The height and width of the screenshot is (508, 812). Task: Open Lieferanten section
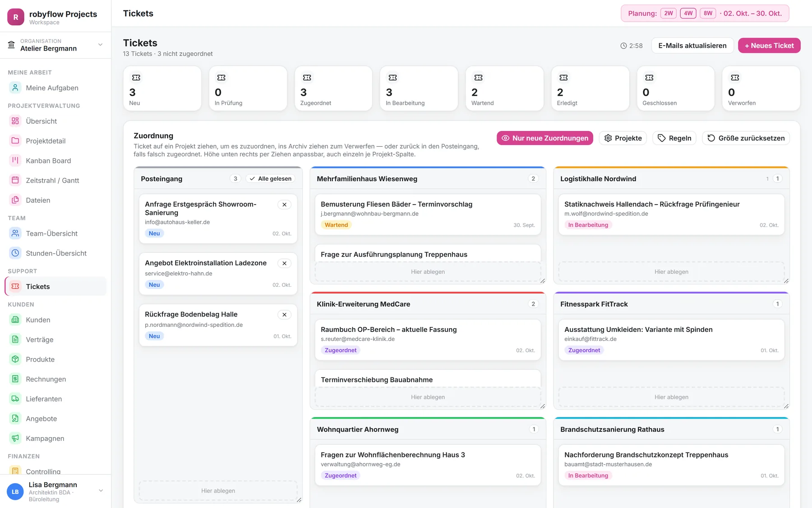(x=55, y=399)
